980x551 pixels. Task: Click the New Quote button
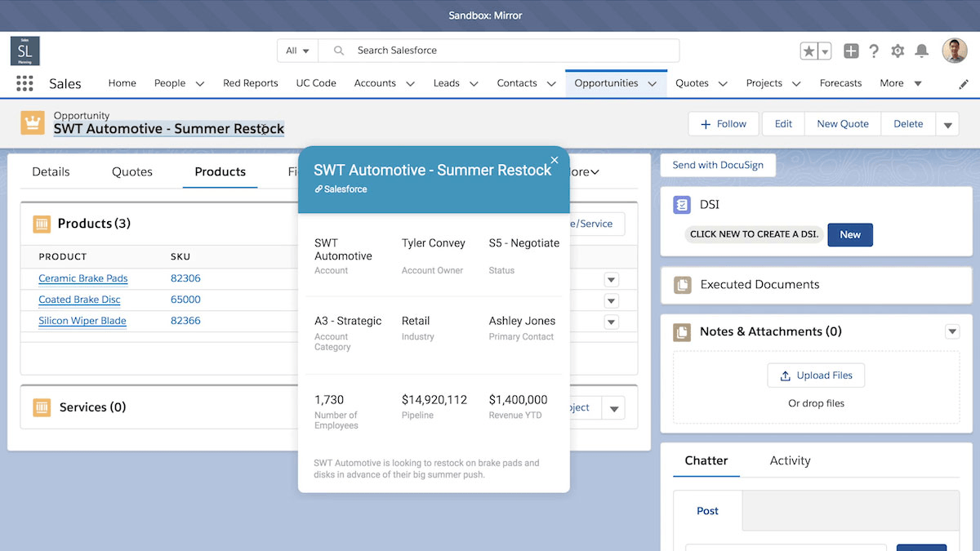(842, 123)
